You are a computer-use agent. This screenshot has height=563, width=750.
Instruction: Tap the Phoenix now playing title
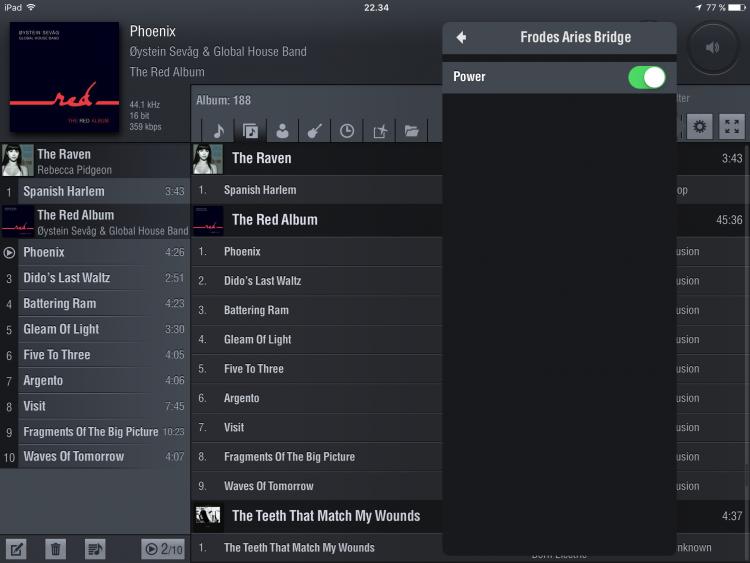tap(153, 32)
